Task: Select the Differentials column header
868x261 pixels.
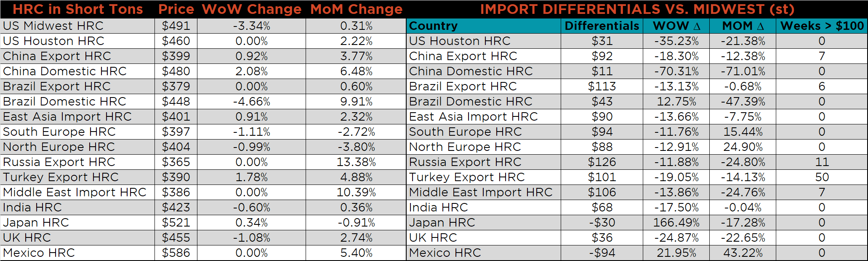Action: 602,26
